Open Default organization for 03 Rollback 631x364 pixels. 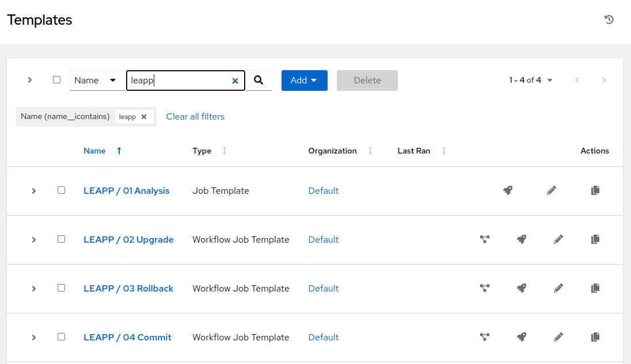point(324,289)
